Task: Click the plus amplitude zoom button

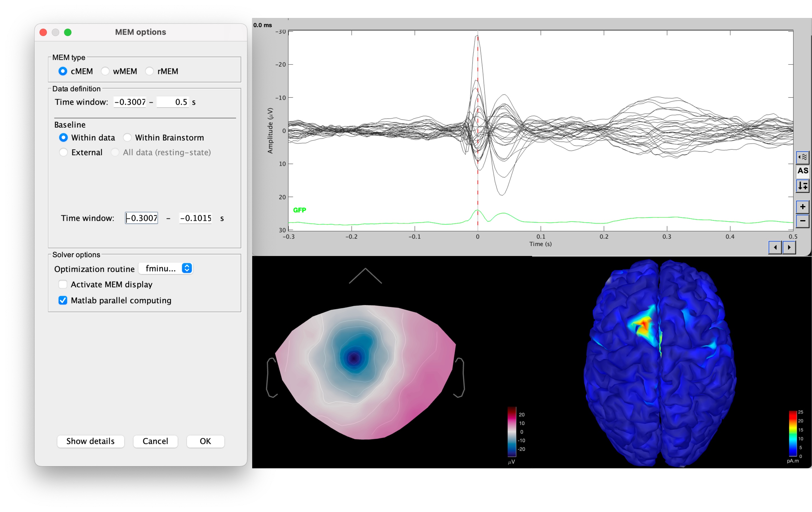Action: [802, 207]
